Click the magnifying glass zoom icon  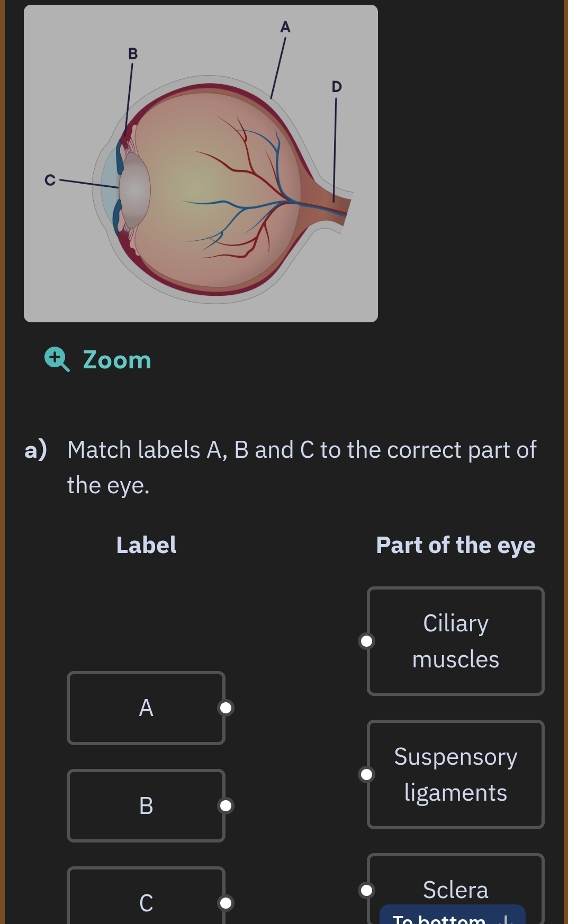click(x=56, y=359)
